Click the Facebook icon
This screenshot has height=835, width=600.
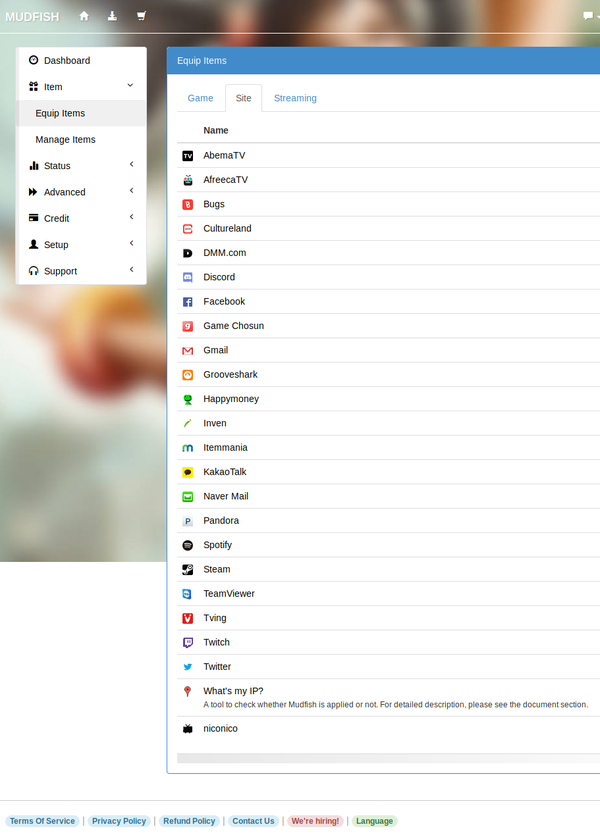click(187, 302)
